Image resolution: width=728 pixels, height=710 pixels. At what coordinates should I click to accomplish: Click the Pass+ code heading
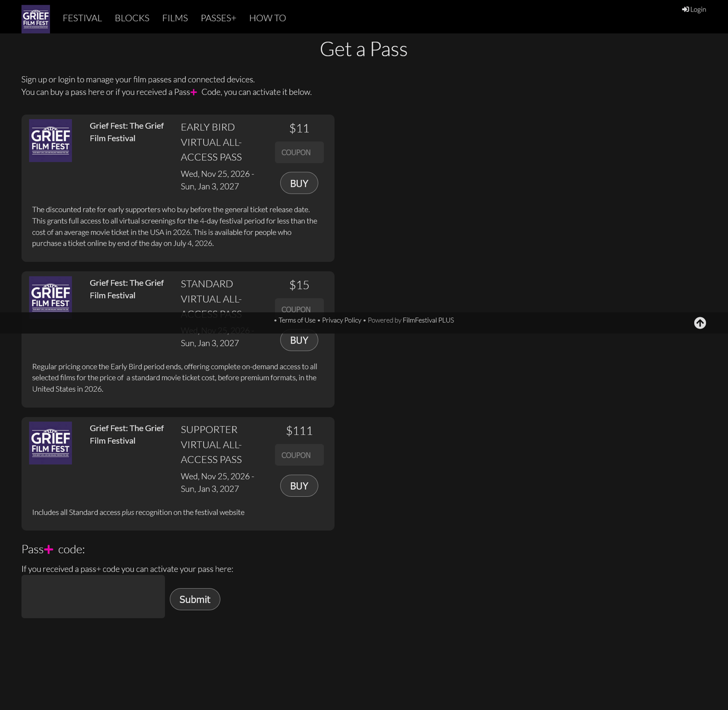pyautogui.click(x=53, y=549)
